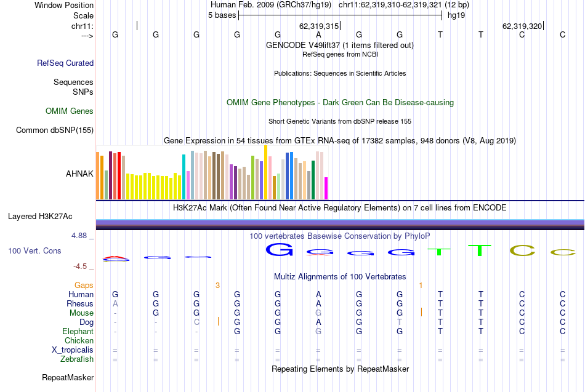This screenshot has height=392, width=585.
Task: Select the Dog alignment row label
Action: (x=86, y=322)
